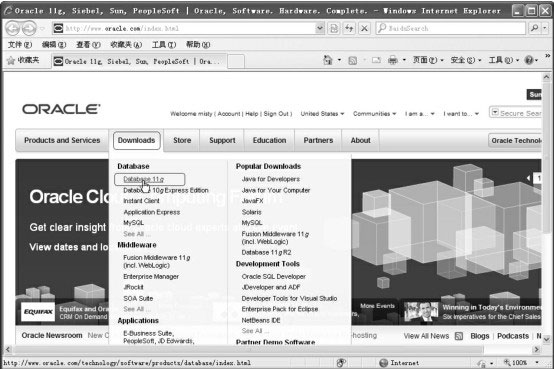This screenshot has height=369, width=554.
Task: Select the About nav tab
Action: (x=360, y=140)
